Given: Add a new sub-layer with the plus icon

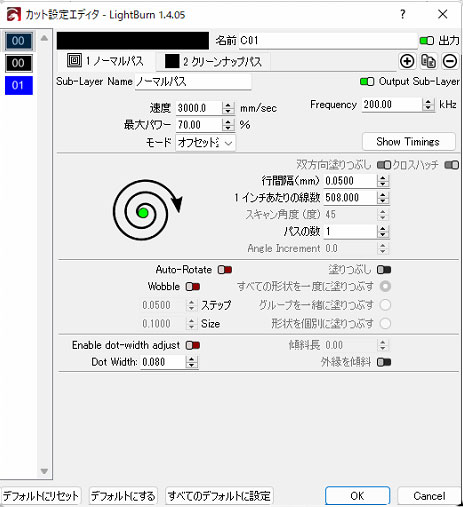Looking at the screenshot, I should pos(407,61).
